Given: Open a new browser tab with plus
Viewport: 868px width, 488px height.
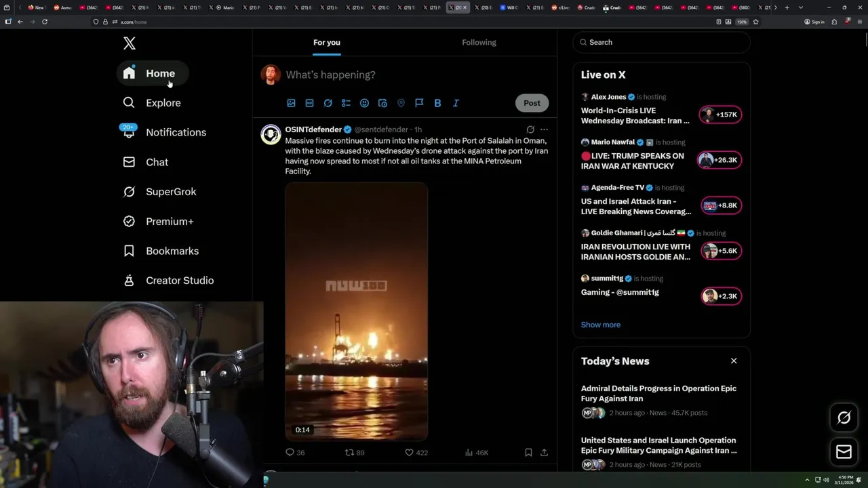Looking at the screenshot, I should pyautogui.click(x=787, y=7).
